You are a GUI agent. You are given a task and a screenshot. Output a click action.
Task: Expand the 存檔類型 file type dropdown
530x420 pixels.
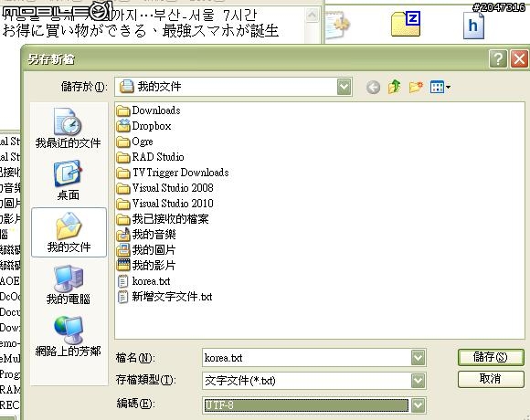pos(418,381)
